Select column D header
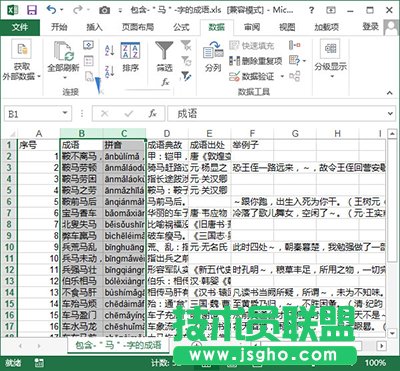The height and width of the screenshot is (371, 400). tap(167, 134)
